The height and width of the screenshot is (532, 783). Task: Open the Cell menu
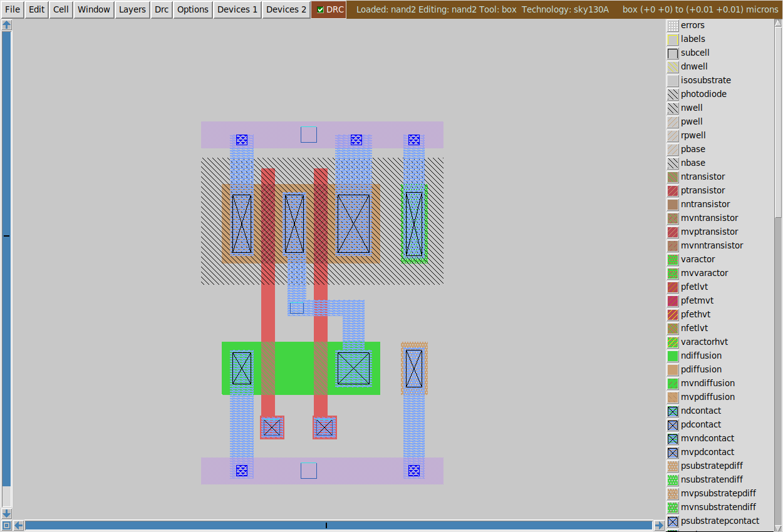click(61, 9)
